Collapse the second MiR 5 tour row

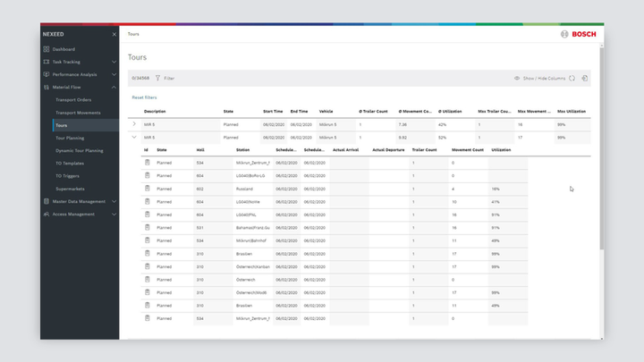click(x=134, y=138)
